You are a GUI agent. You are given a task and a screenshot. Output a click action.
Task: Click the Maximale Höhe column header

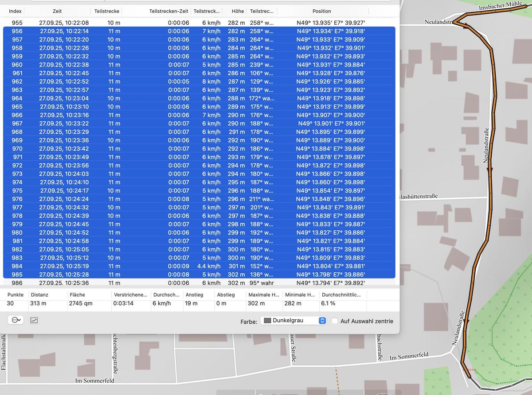tap(263, 294)
